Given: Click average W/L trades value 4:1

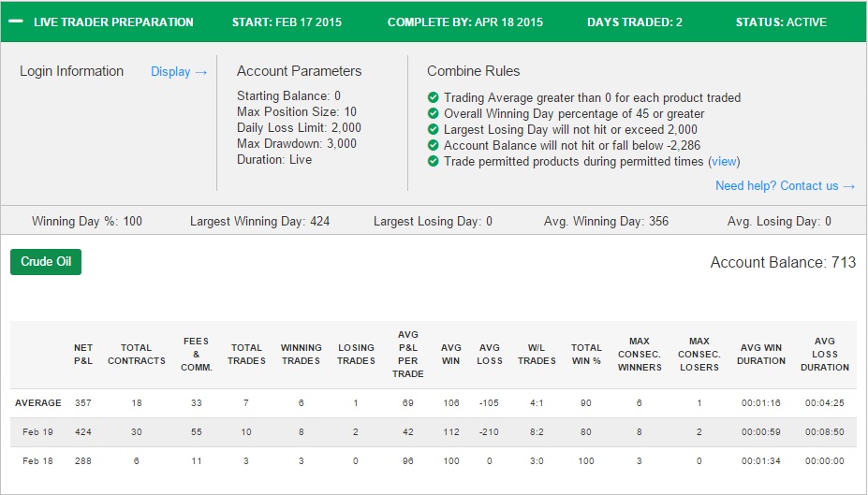Looking at the screenshot, I should coord(537,403).
